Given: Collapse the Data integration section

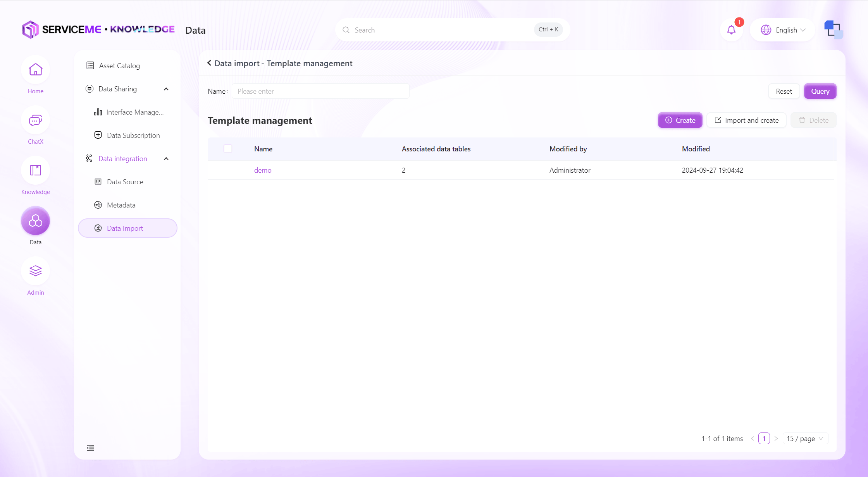Looking at the screenshot, I should 166,159.
